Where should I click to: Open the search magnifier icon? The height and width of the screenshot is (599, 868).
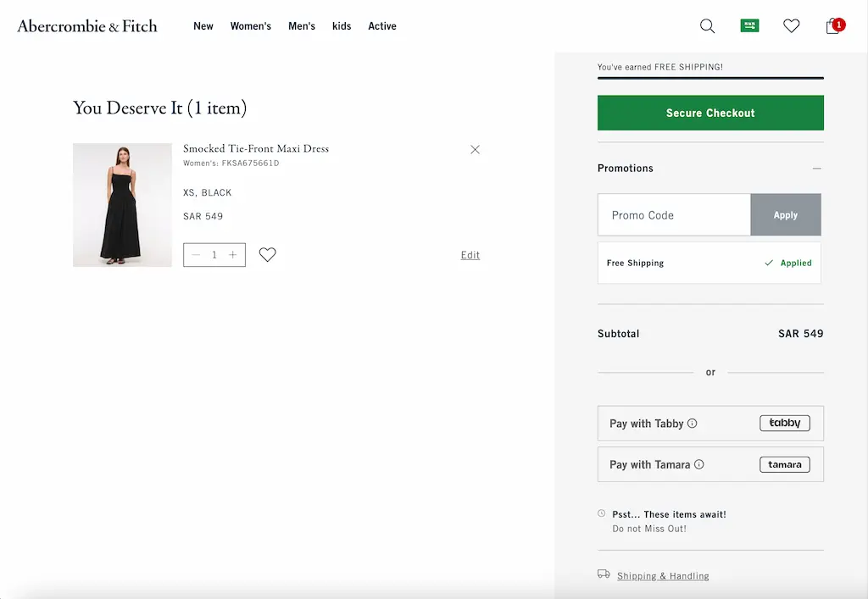707,26
